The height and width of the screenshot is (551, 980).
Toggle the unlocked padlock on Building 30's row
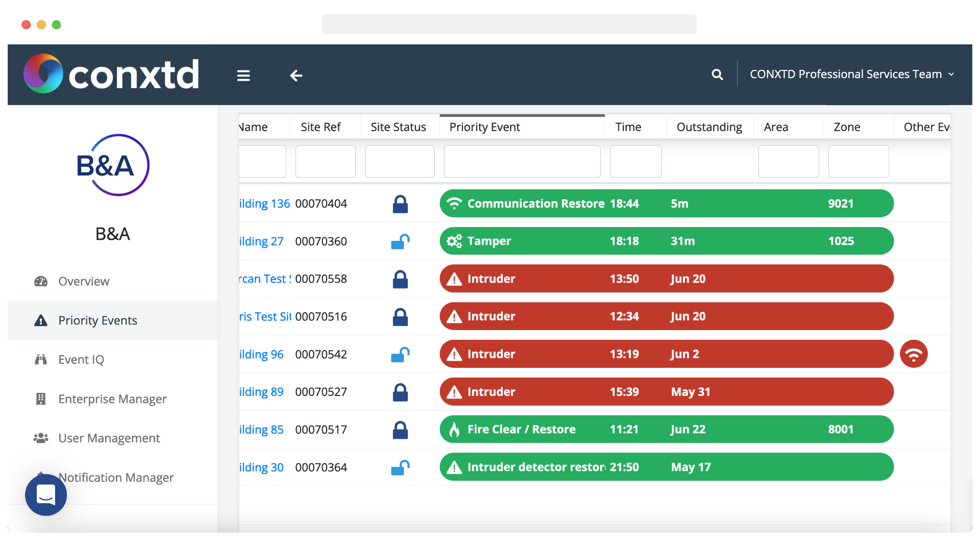401,467
